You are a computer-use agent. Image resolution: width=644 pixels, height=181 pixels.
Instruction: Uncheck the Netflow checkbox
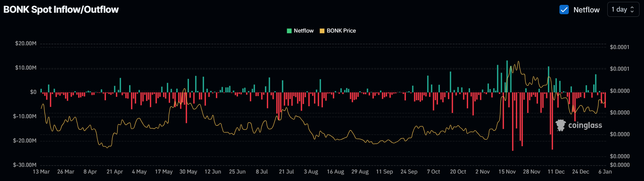(564, 10)
